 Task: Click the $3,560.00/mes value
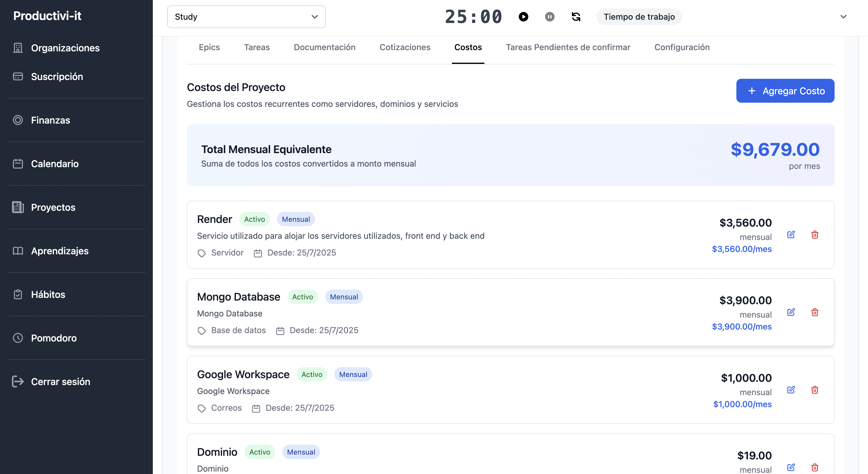tap(742, 249)
